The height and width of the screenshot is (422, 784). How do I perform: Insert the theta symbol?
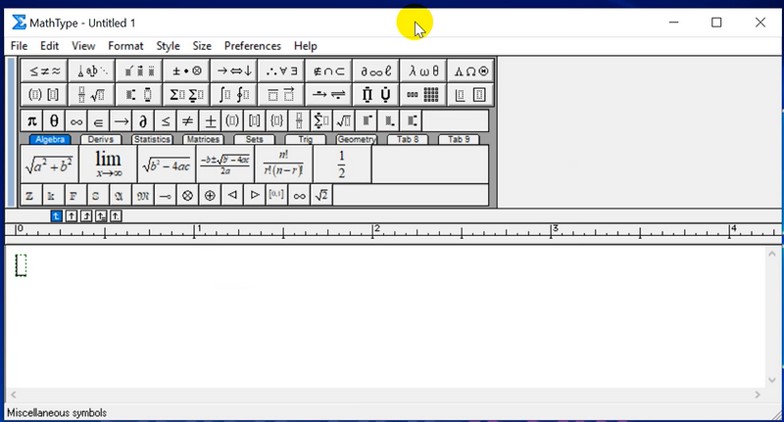coord(54,121)
